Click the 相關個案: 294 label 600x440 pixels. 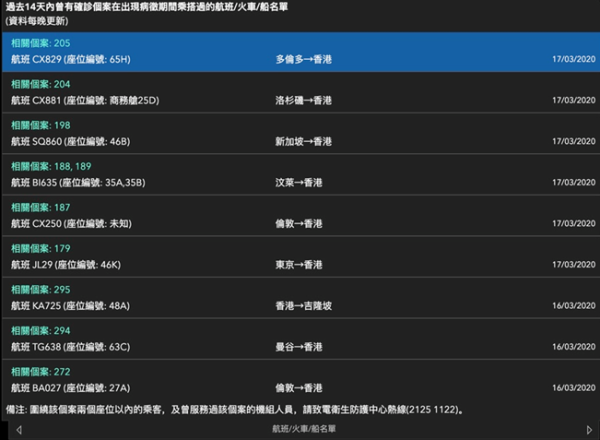[40, 330]
